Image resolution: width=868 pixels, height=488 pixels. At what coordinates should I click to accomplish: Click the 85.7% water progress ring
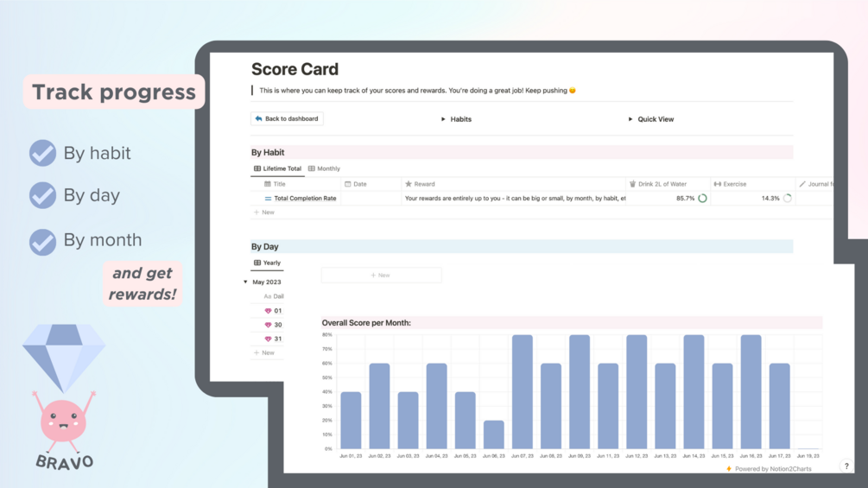pos(702,198)
